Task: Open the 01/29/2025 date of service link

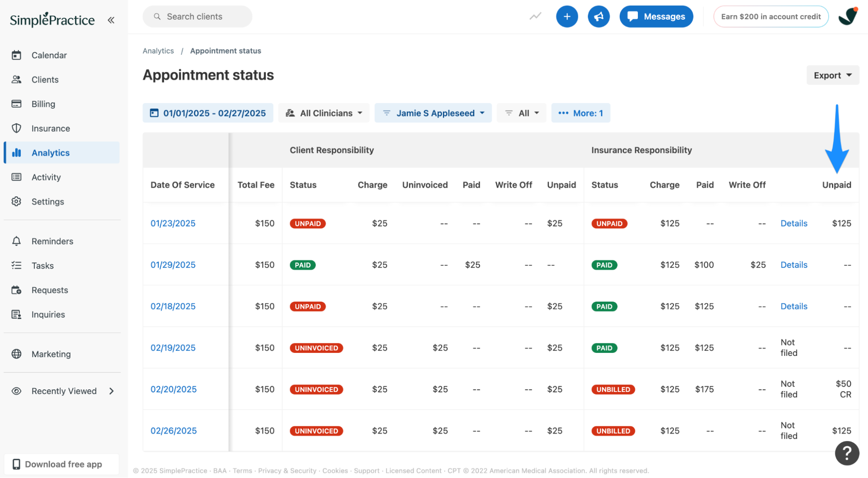Action: pyautogui.click(x=173, y=265)
